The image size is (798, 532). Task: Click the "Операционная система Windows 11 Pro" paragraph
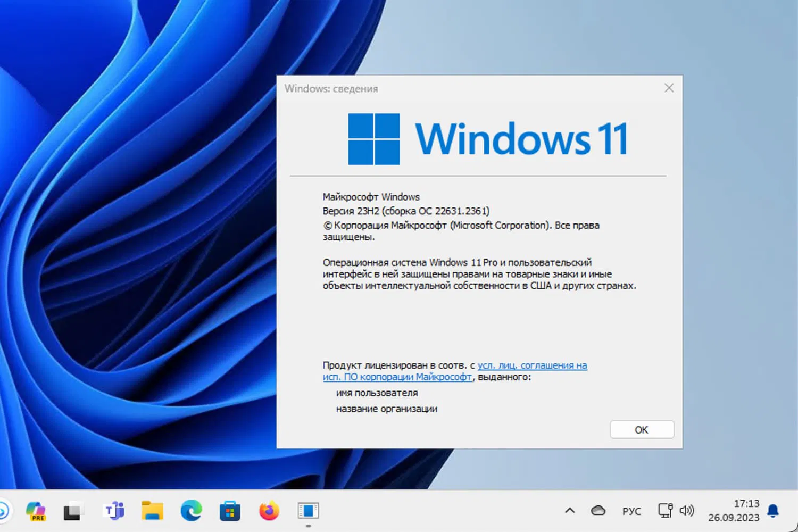pos(479,274)
